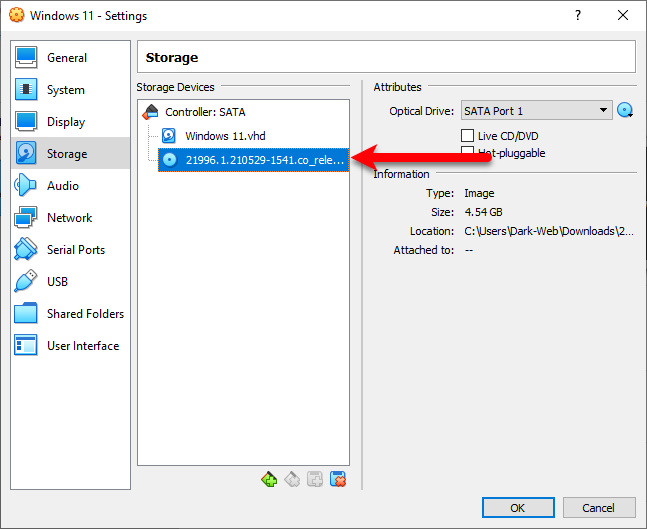647x529 pixels.
Task: Open Shared Folders settings
Action: coord(71,314)
